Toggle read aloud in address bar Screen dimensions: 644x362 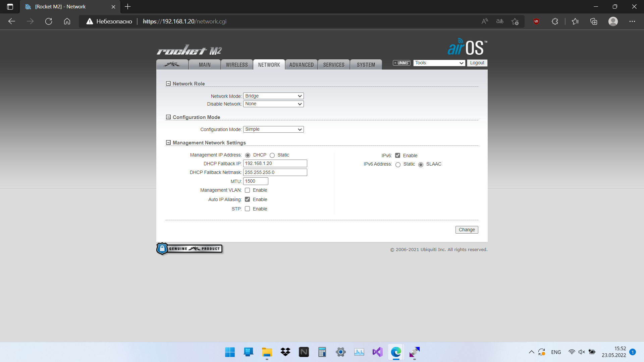(485, 21)
